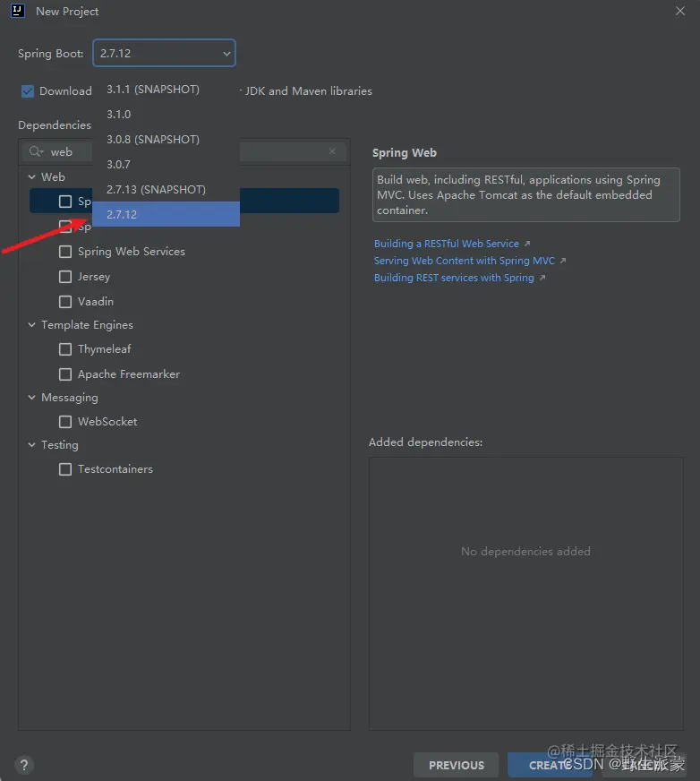Click the WebSocket entry text
The image size is (700, 781).
pos(107,422)
